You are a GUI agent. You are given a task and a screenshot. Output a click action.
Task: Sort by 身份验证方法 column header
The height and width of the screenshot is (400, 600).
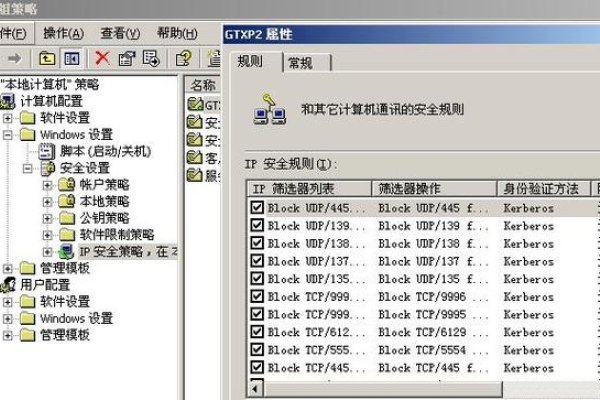(x=543, y=188)
